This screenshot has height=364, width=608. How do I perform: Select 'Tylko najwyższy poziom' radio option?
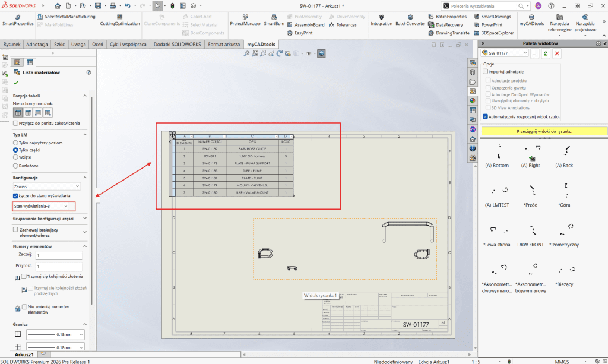pos(16,143)
